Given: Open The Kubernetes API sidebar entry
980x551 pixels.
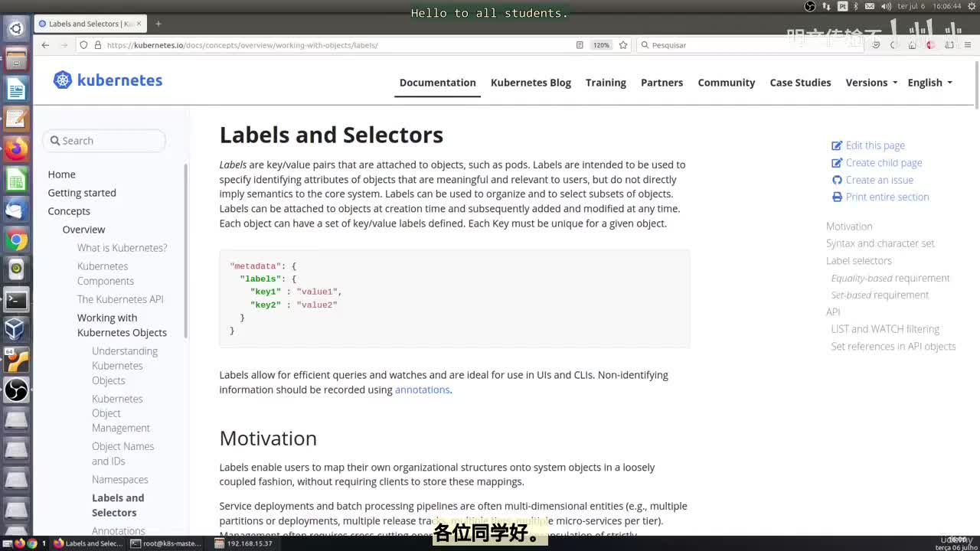Looking at the screenshot, I should coord(120,299).
